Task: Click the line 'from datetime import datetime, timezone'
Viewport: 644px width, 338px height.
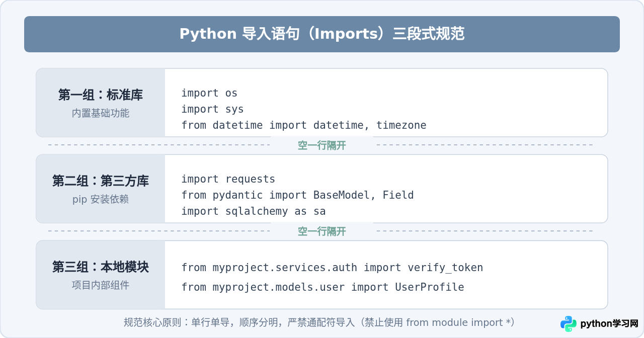Action: pyautogui.click(x=304, y=125)
